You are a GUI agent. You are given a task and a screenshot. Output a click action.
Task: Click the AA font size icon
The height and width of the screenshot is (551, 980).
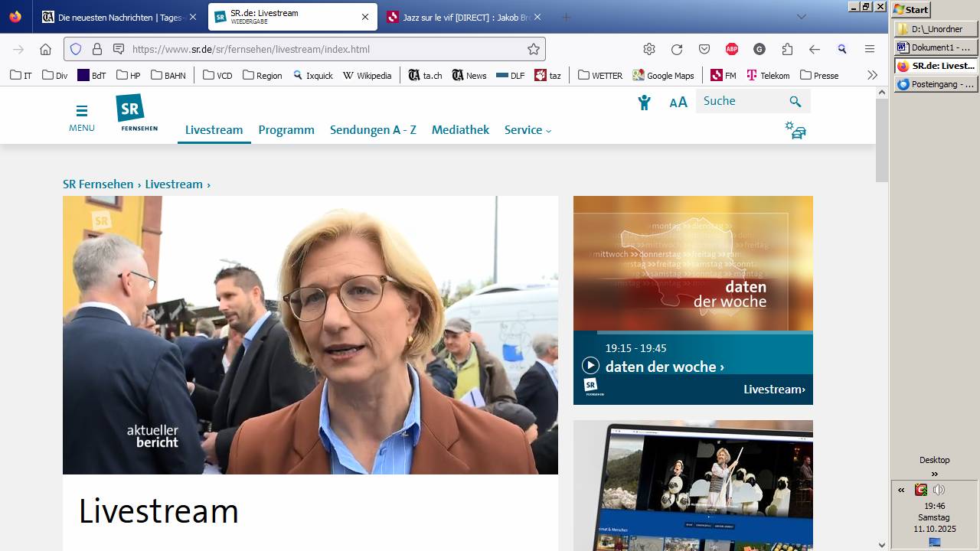(x=678, y=103)
